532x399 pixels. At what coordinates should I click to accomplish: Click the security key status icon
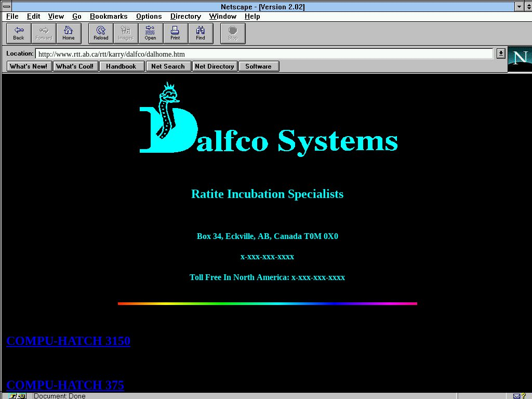(x=17, y=396)
